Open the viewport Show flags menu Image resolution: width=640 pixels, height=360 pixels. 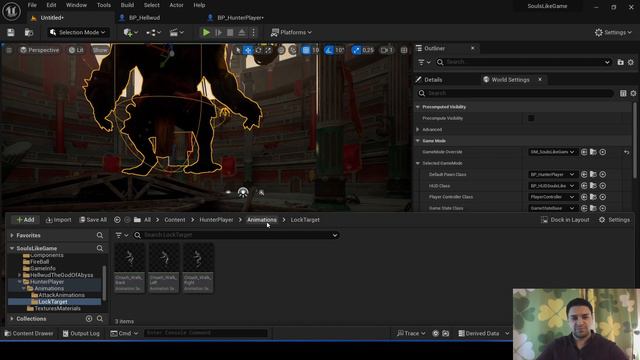tap(100, 50)
